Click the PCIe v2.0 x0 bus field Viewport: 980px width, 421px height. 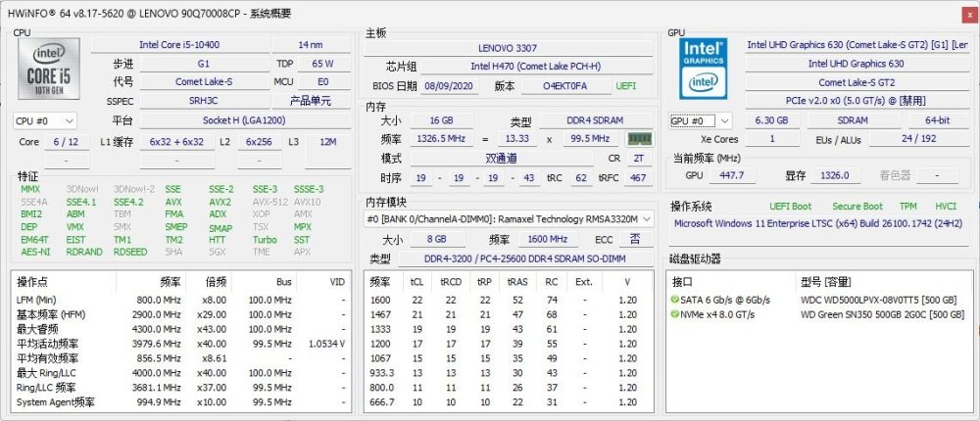[x=857, y=101]
